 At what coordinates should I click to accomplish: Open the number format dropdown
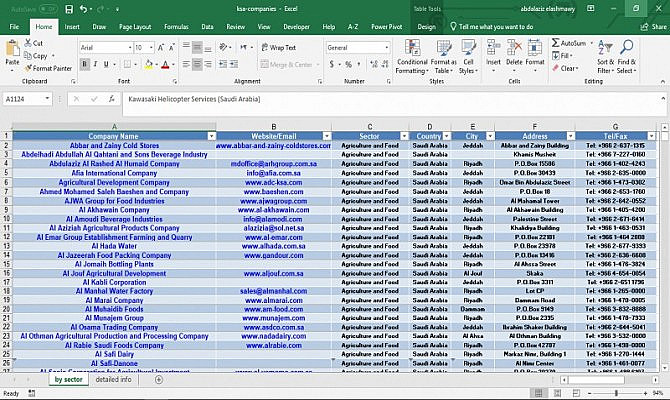[x=387, y=47]
